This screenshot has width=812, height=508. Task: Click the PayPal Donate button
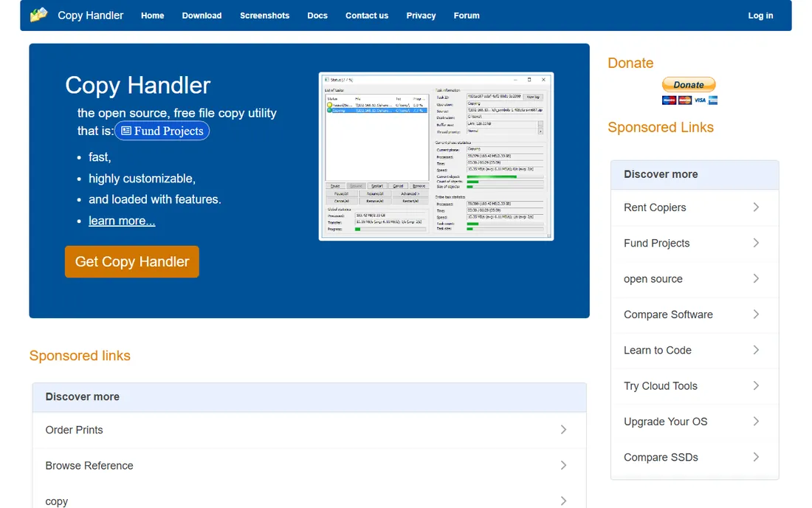coord(689,84)
